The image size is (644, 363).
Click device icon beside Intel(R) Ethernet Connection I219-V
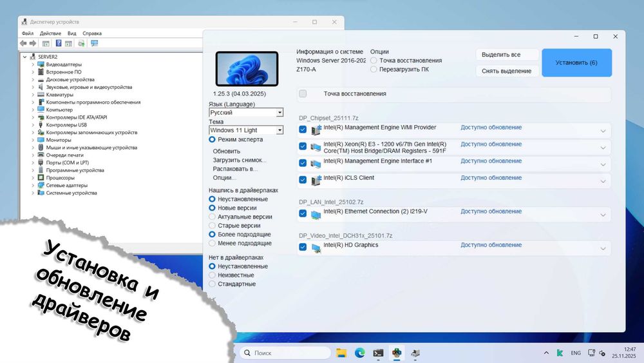pos(316,214)
